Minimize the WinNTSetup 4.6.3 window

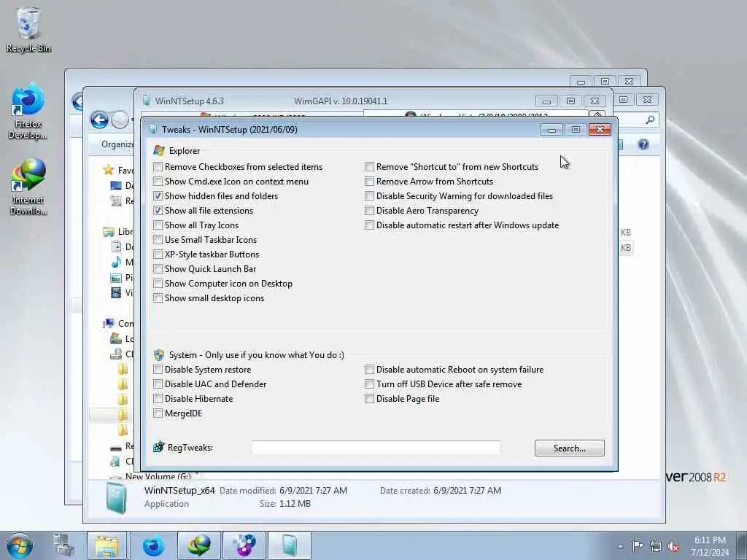[546, 101]
